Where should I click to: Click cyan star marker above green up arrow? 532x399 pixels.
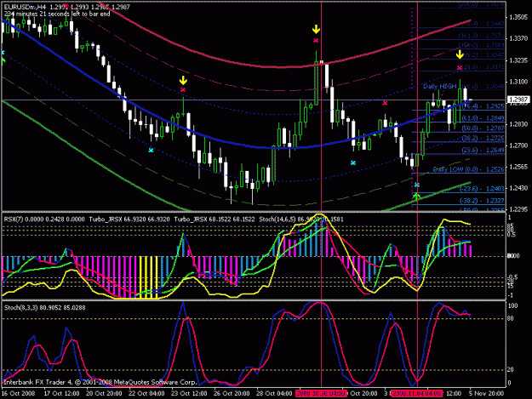[416, 185]
